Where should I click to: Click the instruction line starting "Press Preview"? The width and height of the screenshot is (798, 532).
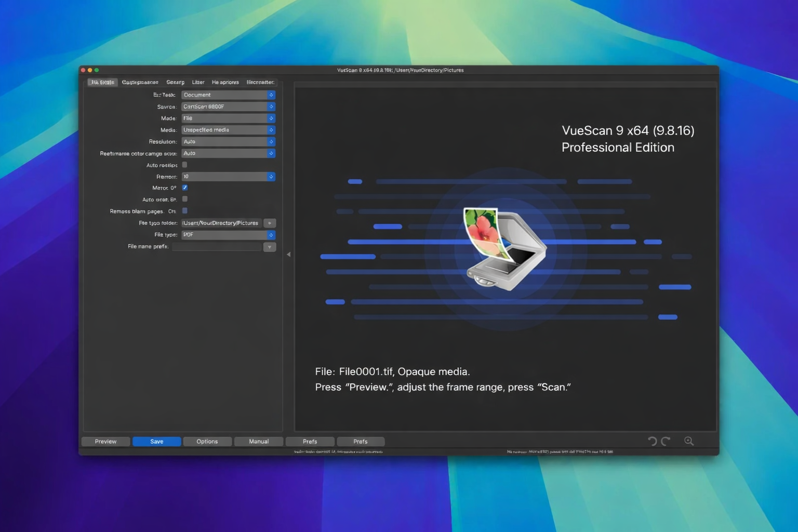443,387
